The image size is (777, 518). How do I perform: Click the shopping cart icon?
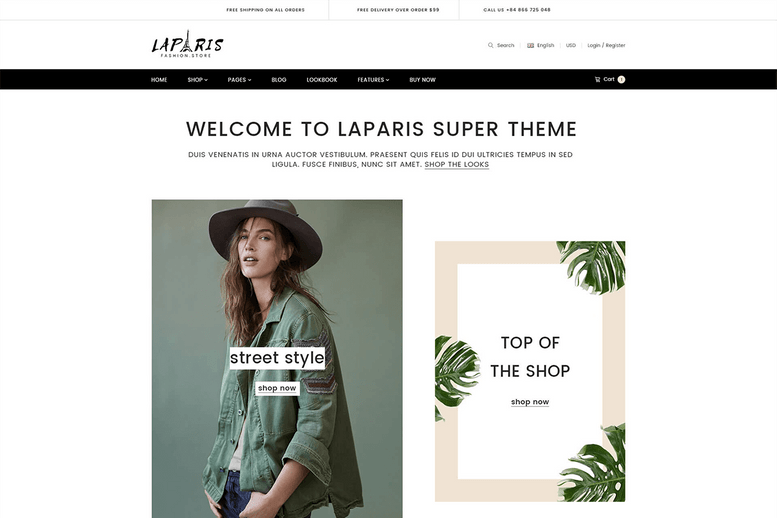pos(597,79)
